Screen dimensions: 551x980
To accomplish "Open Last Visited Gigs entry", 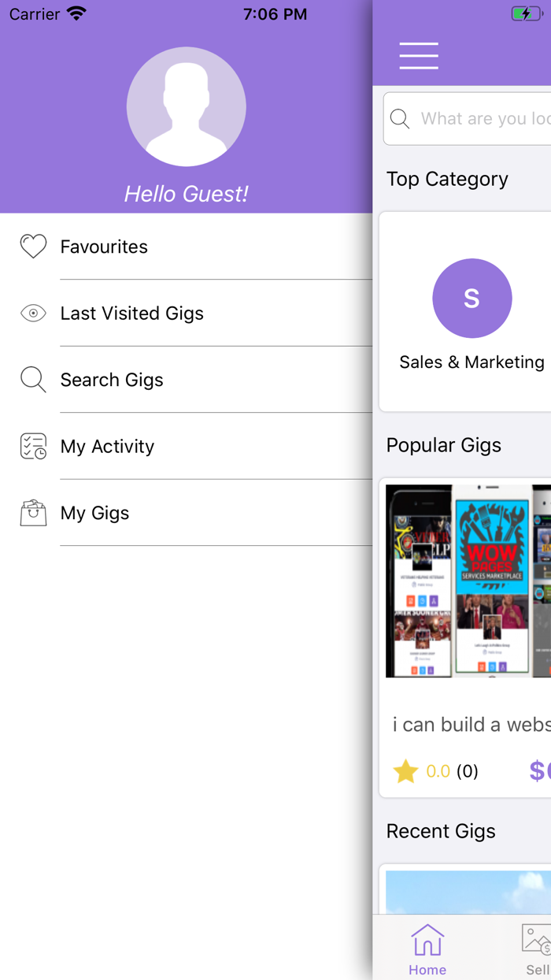I will point(131,314).
